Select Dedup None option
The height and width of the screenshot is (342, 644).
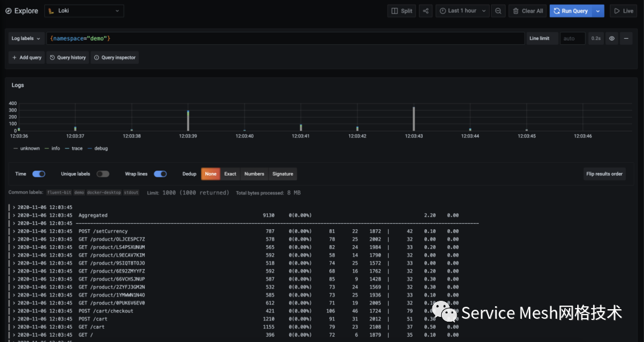(x=210, y=174)
